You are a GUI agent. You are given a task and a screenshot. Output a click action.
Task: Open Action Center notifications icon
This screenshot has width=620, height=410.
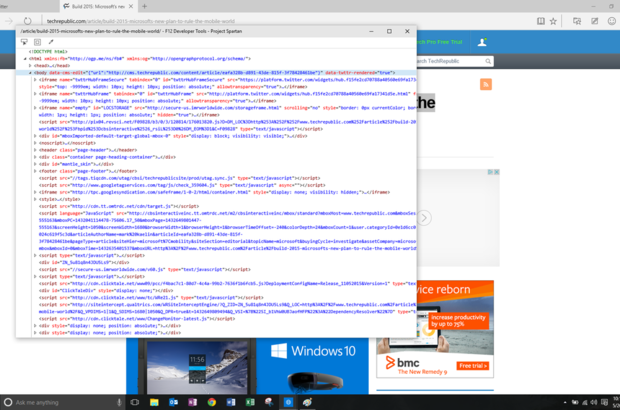(604, 402)
